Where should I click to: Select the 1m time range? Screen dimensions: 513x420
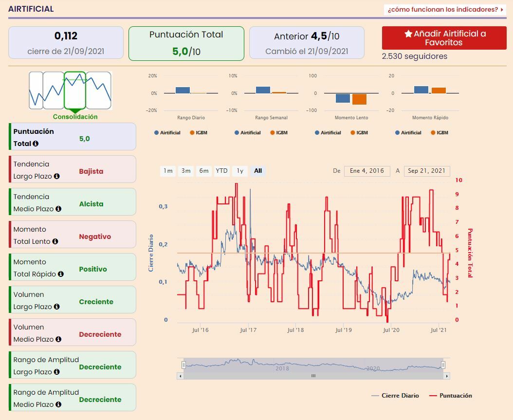[x=168, y=171]
